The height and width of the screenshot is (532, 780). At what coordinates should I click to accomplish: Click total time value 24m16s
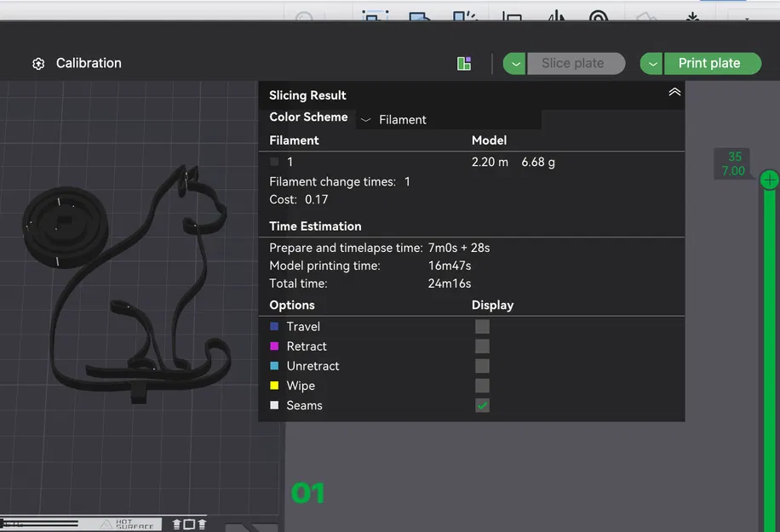450,283
